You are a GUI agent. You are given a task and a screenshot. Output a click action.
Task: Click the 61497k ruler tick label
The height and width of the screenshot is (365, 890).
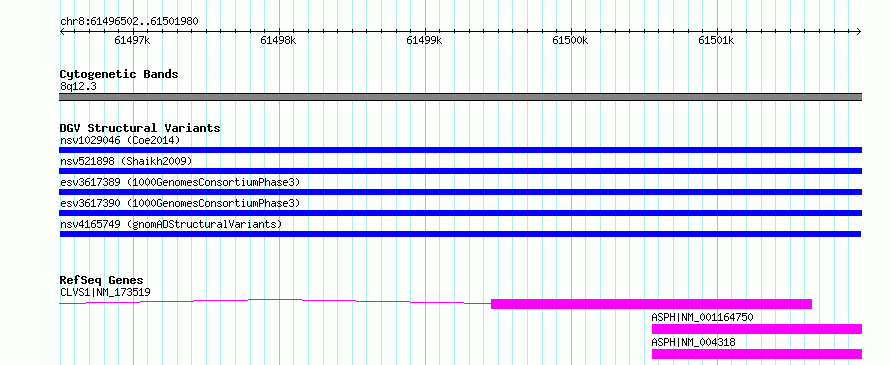click(x=133, y=40)
